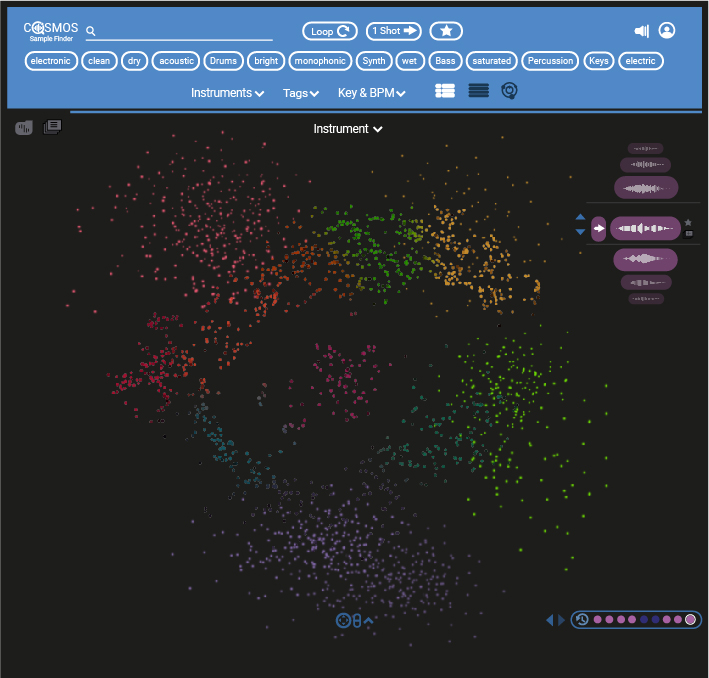Screen dimensions: 709x678
Task: Click the waveform folder icon
Action: [24, 128]
